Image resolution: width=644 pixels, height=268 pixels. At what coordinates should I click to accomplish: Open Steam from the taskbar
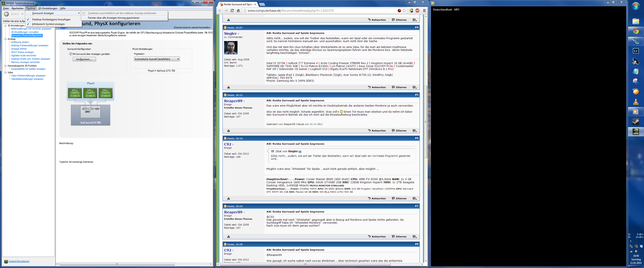(x=635, y=122)
